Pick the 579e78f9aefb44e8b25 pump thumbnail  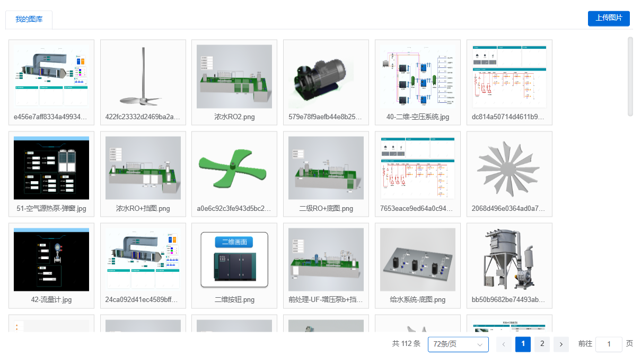coord(326,76)
